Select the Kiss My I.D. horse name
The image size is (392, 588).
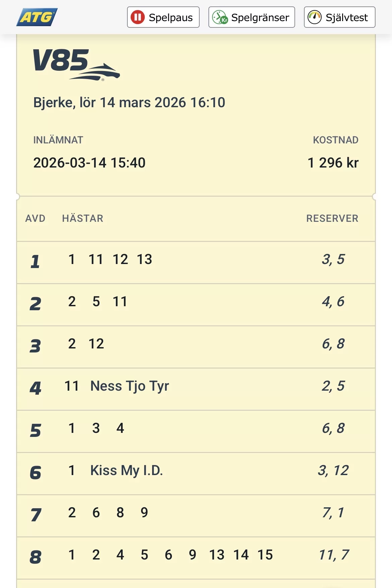tap(127, 470)
